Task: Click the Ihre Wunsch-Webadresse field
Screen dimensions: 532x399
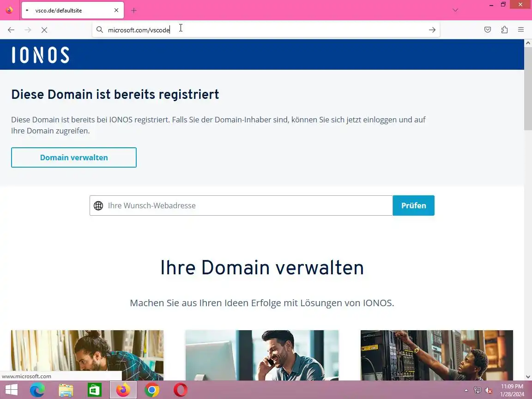Action: click(x=241, y=206)
